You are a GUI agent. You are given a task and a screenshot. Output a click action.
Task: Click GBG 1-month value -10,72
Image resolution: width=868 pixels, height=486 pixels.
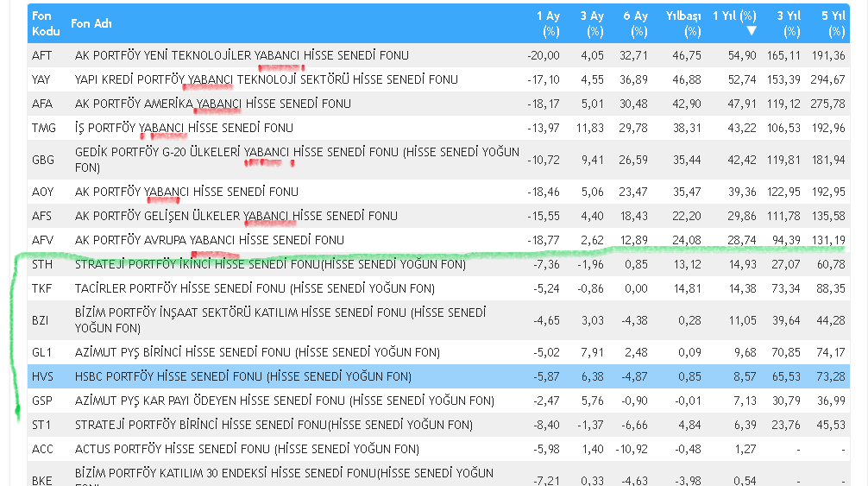pos(543,161)
